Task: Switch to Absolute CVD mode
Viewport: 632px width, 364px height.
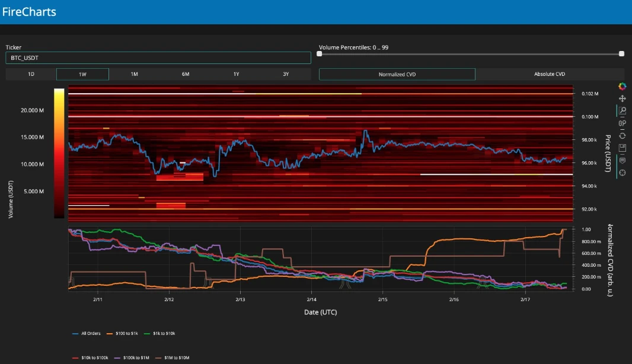Action: pyautogui.click(x=550, y=74)
